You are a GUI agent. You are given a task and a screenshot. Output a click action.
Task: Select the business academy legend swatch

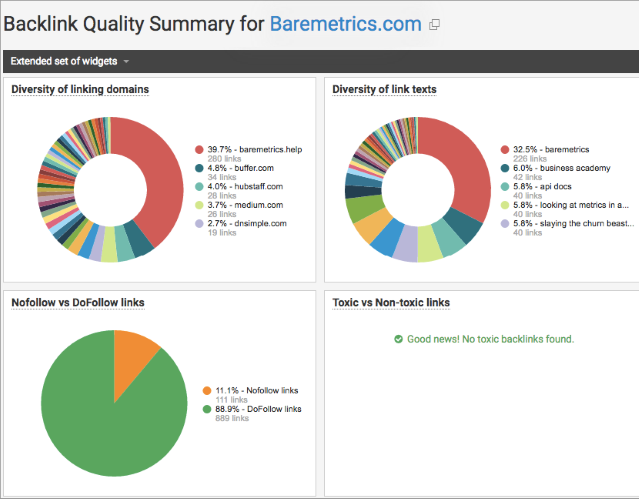(505, 168)
